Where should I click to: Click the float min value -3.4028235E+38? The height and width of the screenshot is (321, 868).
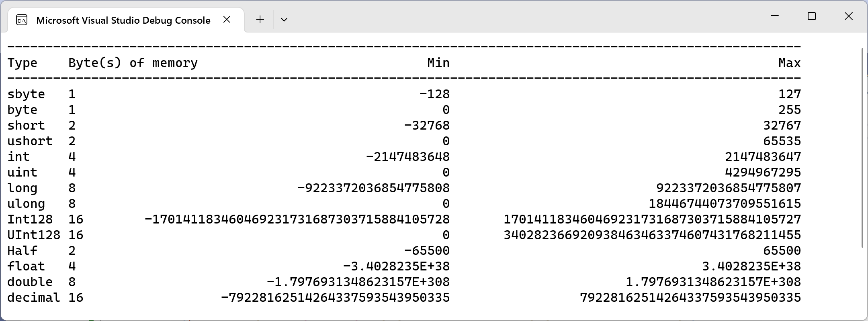pos(397,266)
